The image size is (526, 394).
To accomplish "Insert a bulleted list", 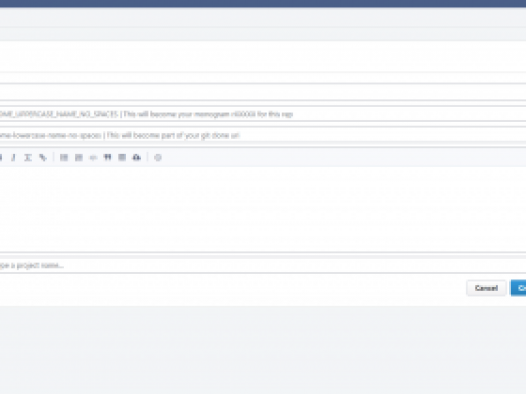I will (x=64, y=157).
